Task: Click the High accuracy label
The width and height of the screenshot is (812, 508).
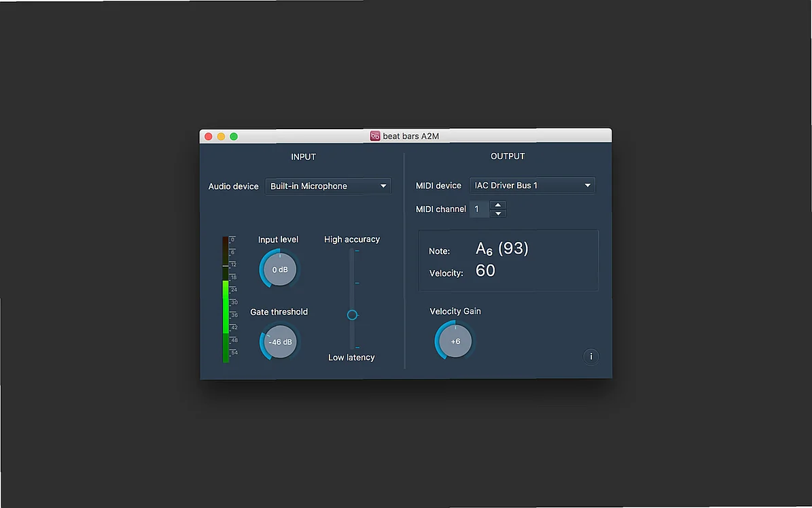Action: (x=352, y=239)
